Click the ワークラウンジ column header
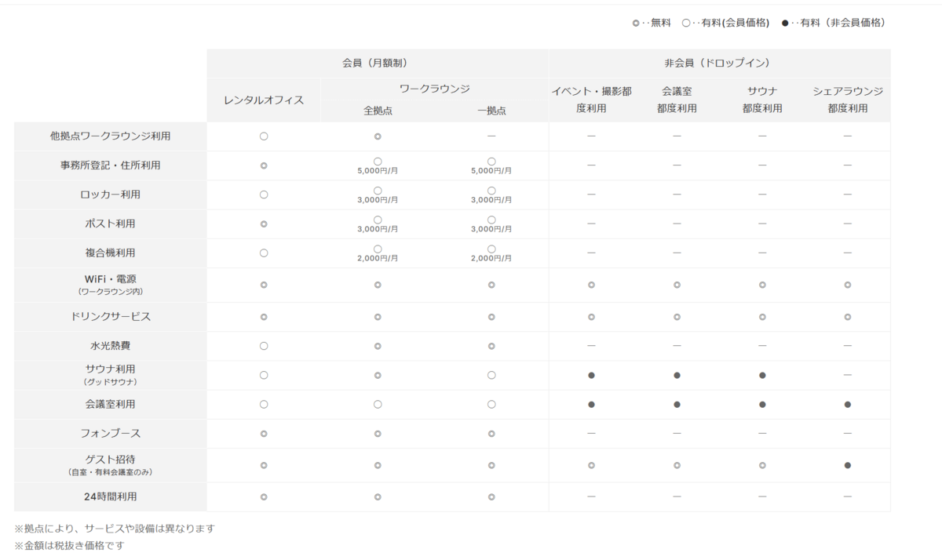The image size is (942, 560). pyautogui.click(x=434, y=89)
